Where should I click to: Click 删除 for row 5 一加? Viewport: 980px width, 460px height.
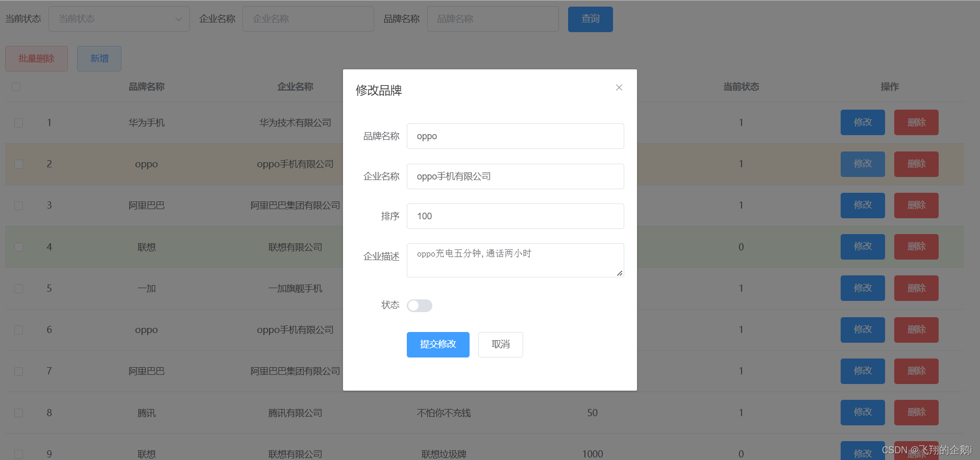pos(916,288)
